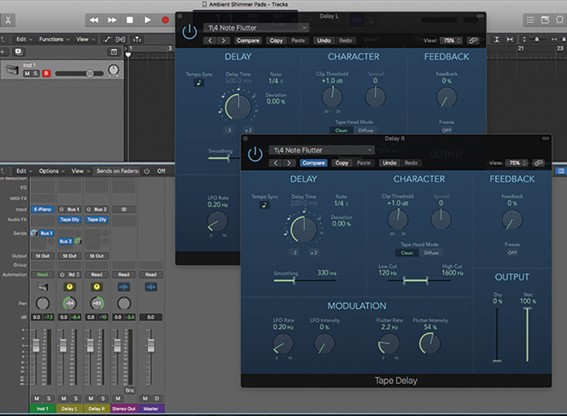This screenshot has width=567, height=416.
Task: Go to next preset in Delay R window
Action: click(x=289, y=163)
